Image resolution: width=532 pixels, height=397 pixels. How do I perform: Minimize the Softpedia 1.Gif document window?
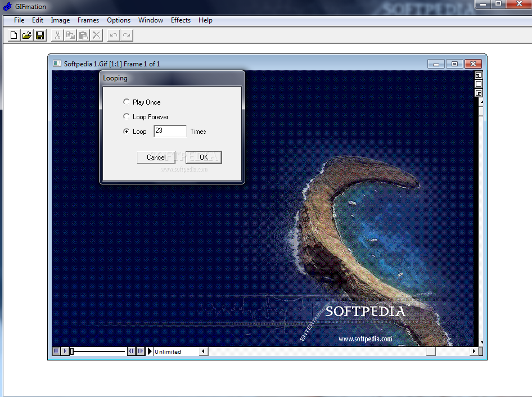click(436, 64)
